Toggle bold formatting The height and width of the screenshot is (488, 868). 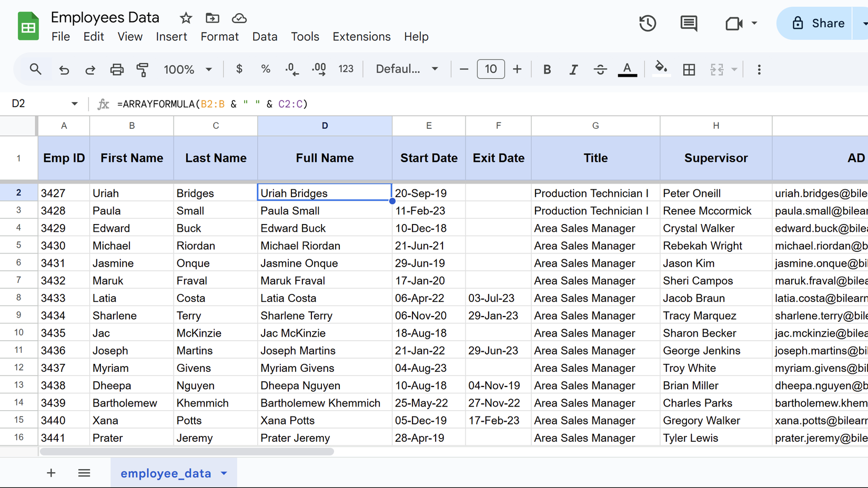click(547, 69)
